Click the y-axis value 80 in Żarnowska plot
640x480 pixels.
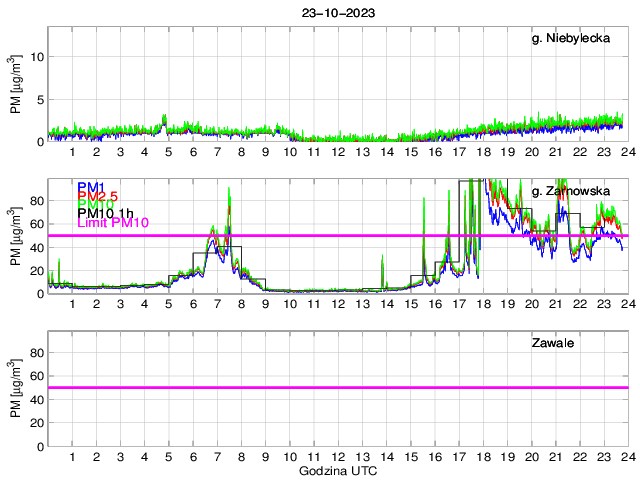pos(37,201)
